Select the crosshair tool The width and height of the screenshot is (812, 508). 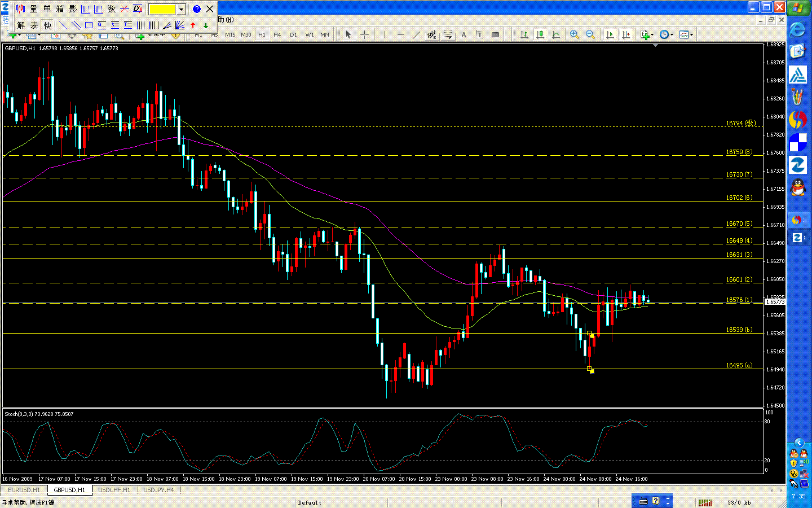[364, 35]
